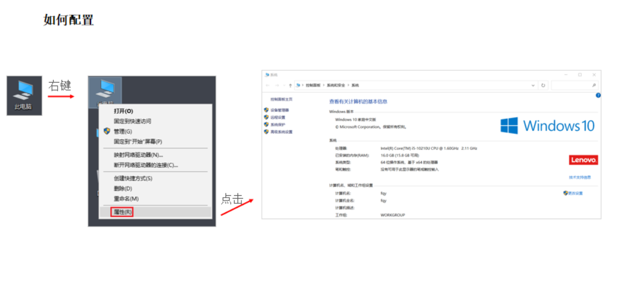644x291 pixels.
Task: Click the © Microsoft Corporation copyright text
Action: tap(371, 127)
